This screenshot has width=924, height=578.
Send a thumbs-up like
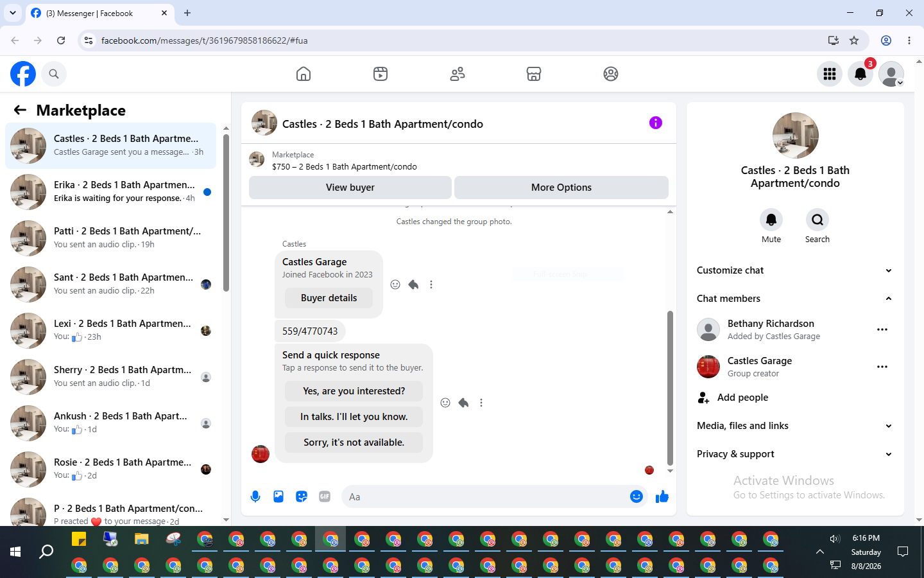[x=662, y=496]
